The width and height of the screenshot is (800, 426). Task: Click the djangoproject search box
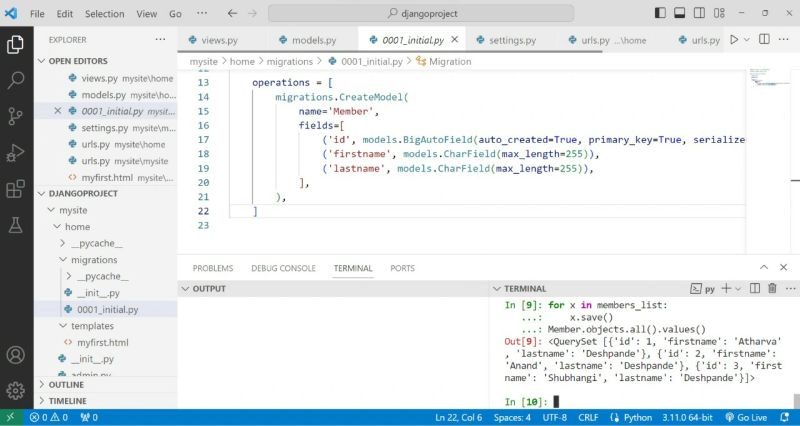[x=421, y=13]
